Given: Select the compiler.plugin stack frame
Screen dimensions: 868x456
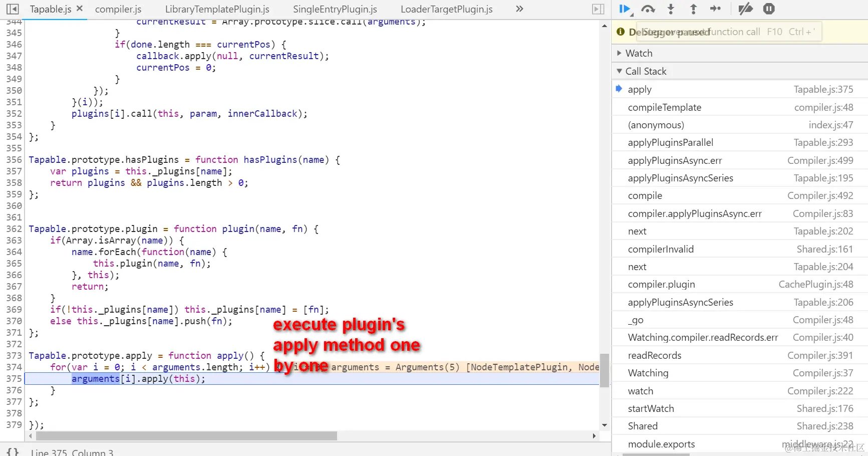Looking at the screenshot, I should point(739,284).
